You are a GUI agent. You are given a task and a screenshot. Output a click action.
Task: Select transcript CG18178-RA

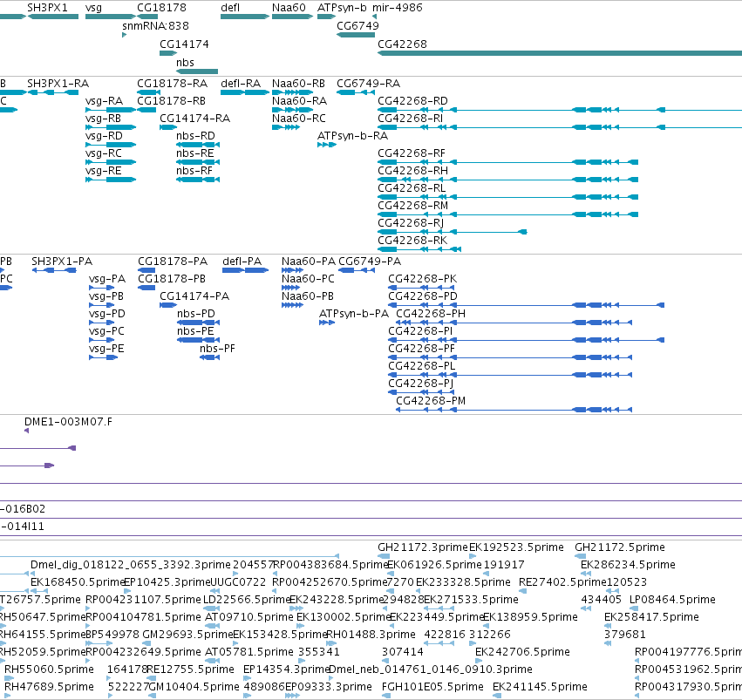(x=173, y=84)
